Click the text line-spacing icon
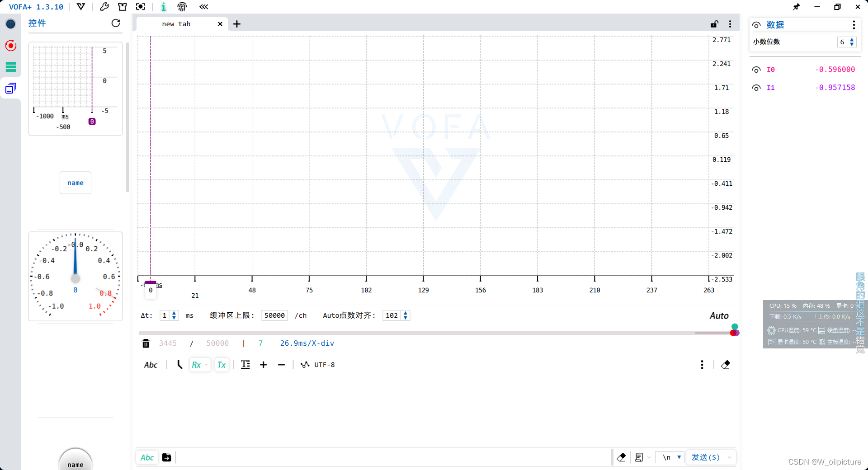The image size is (868, 470). pyautogui.click(x=245, y=365)
